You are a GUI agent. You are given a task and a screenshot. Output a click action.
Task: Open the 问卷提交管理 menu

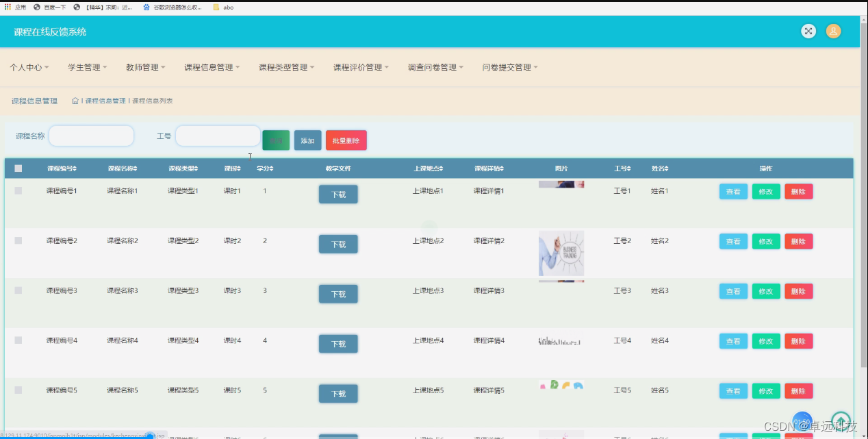[510, 67]
